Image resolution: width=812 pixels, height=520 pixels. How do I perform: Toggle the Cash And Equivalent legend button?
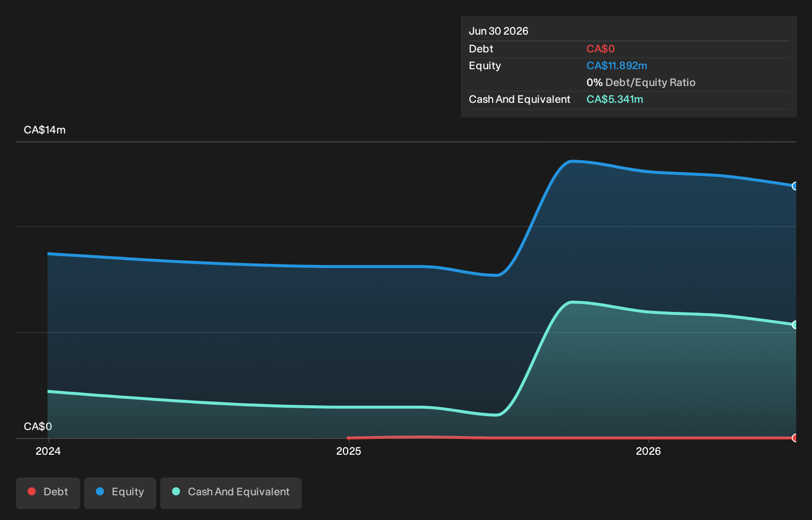click(x=231, y=493)
